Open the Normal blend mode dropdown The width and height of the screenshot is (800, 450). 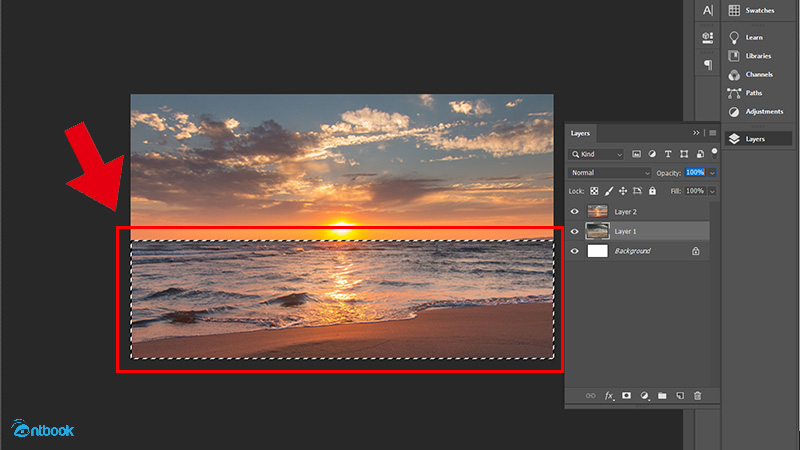(609, 173)
